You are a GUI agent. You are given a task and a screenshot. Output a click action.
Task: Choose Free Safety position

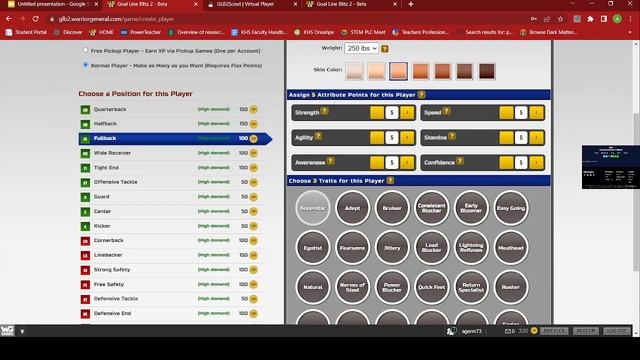point(171,284)
